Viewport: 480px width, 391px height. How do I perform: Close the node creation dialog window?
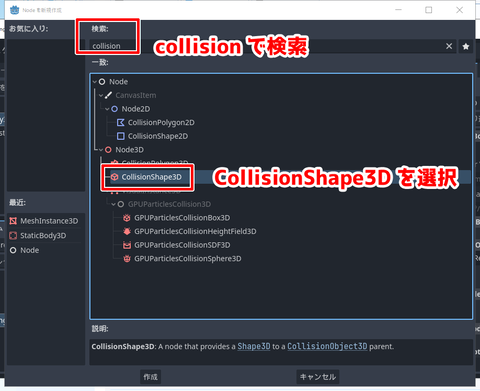click(x=459, y=10)
